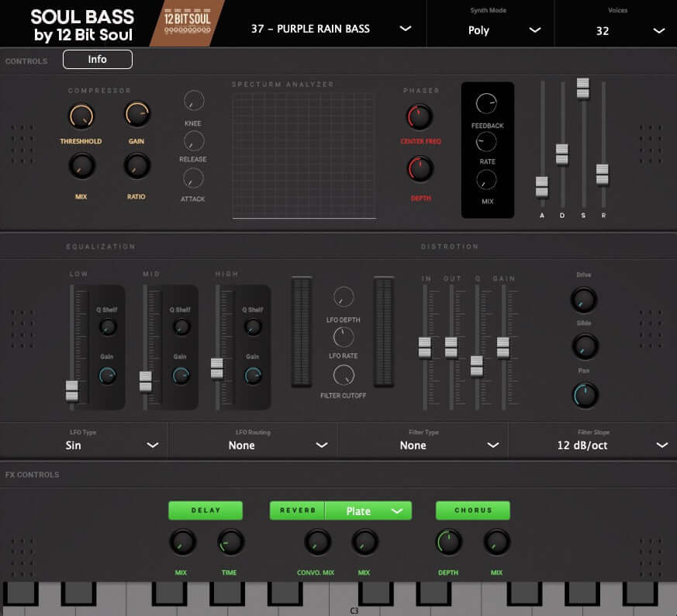Click the phaser Rate knob
Viewport: 677px width, 616px height.
[x=486, y=142]
